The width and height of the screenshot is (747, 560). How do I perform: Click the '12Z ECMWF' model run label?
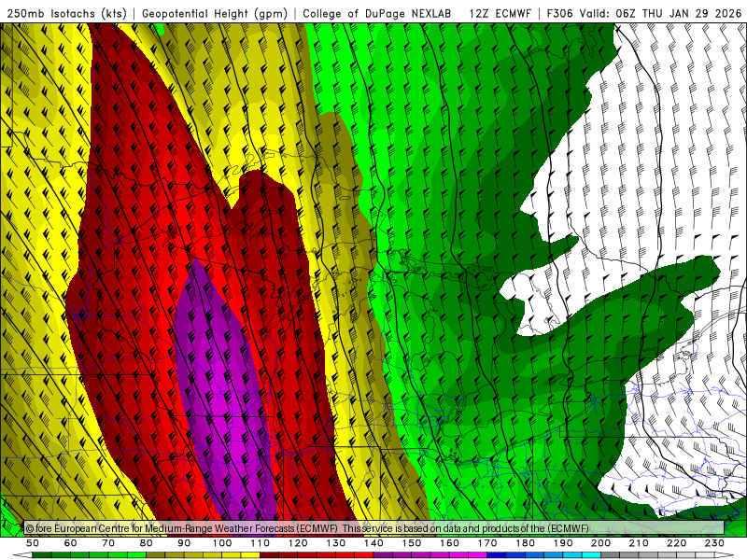coord(500,13)
